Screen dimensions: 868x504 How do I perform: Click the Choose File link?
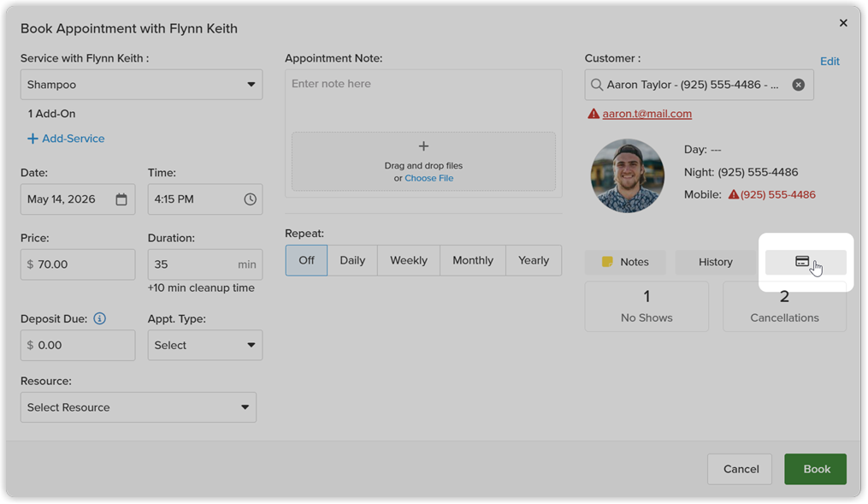(429, 178)
